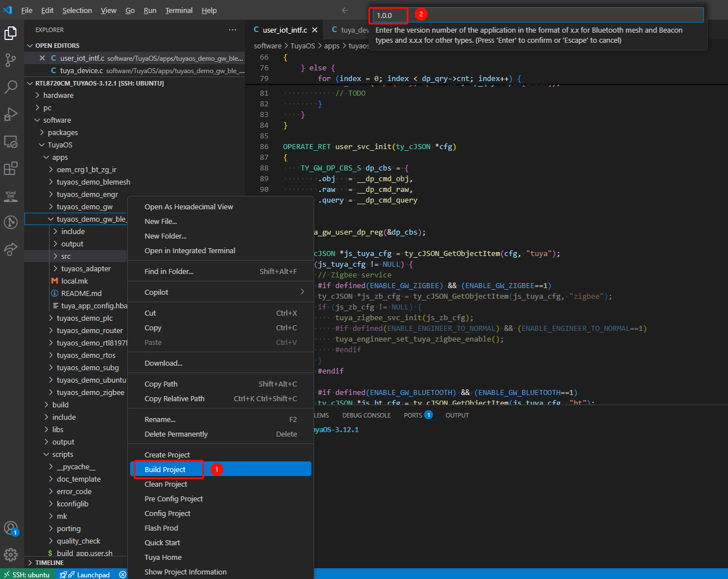
Task: Open the Manage gear icon
Action: [11, 555]
